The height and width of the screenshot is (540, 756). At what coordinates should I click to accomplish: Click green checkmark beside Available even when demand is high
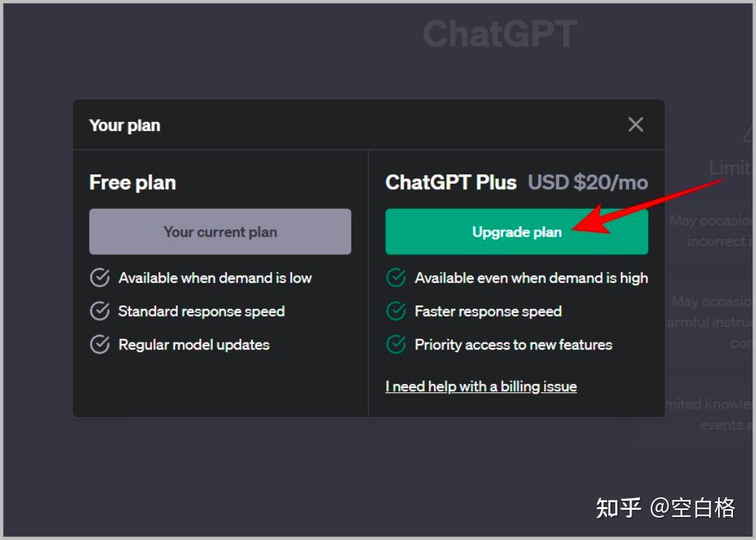(396, 278)
